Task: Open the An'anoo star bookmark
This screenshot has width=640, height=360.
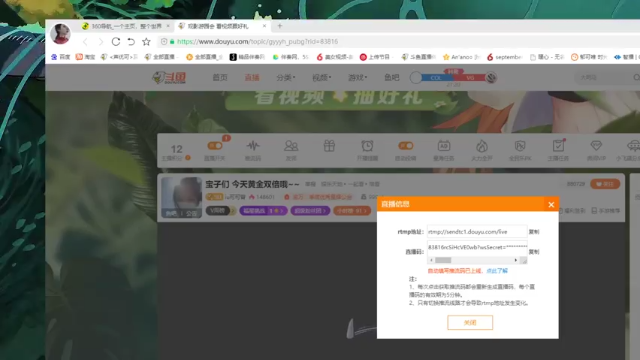Action: (x=462, y=57)
